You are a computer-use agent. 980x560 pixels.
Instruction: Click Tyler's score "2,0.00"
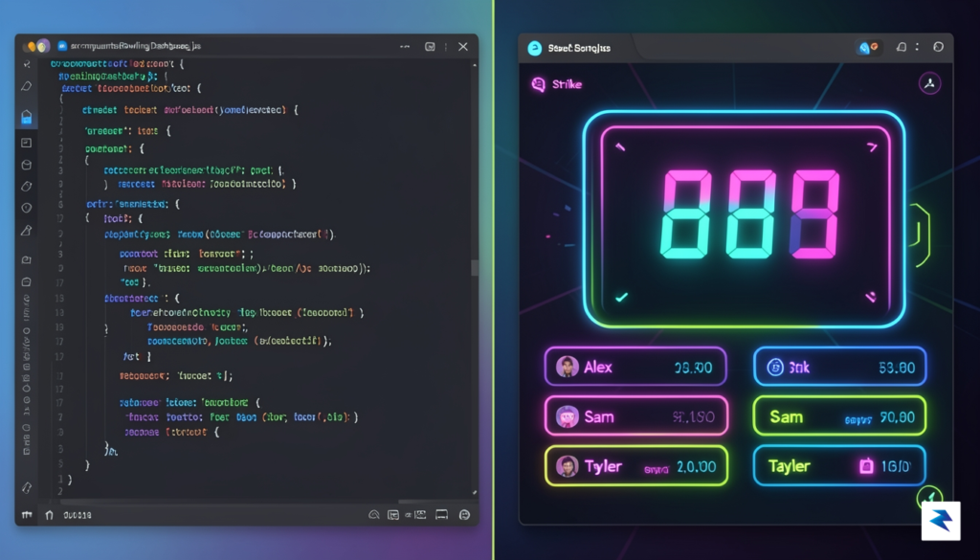tap(697, 467)
